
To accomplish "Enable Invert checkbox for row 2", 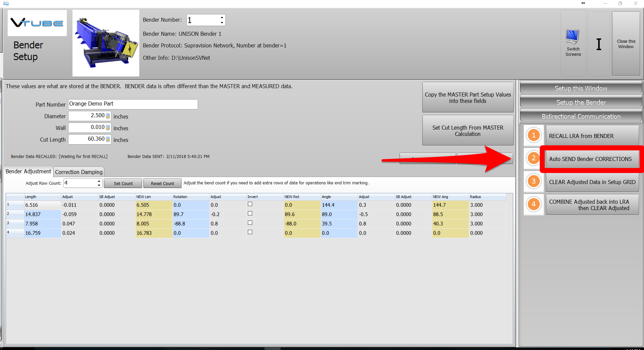I will coord(250,213).
